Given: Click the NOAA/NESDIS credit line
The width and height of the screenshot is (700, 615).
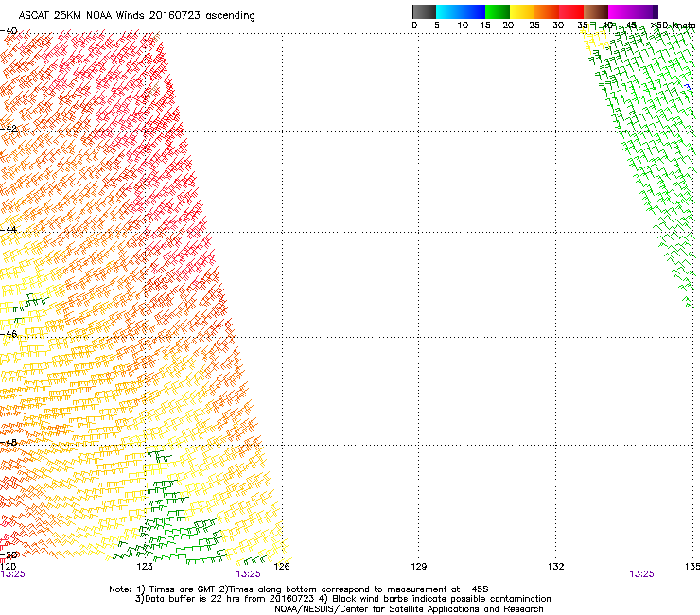Looking at the screenshot, I should tap(409, 609).
